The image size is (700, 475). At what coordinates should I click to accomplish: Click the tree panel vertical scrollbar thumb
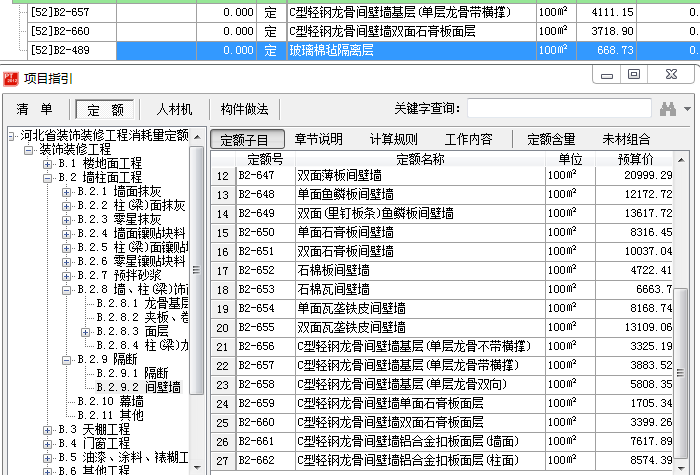(x=196, y=270)
